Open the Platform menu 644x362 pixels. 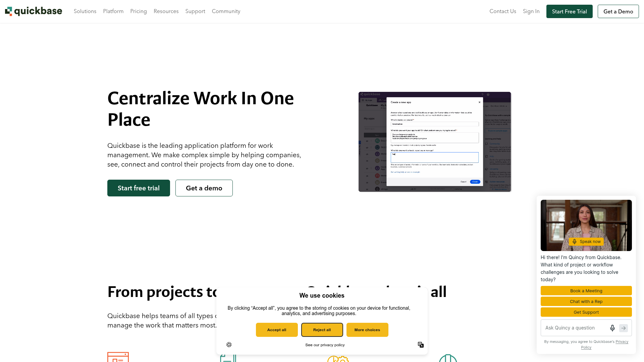coord(113,11)
